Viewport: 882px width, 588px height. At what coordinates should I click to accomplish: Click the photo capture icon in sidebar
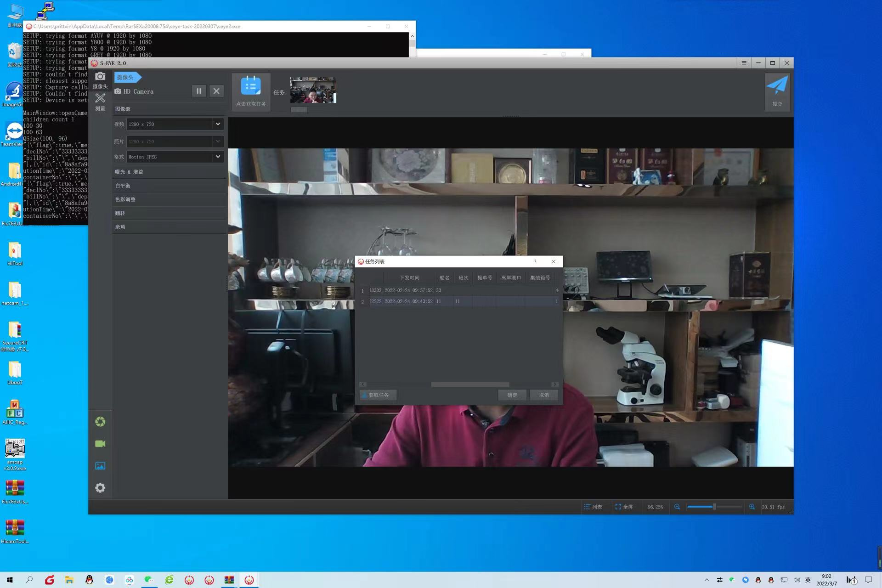click(100, 421)
